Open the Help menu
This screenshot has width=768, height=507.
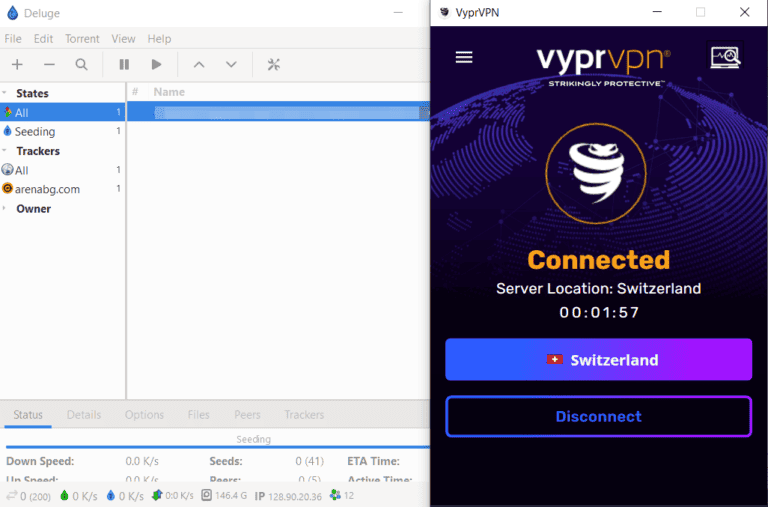[x=159, y=39]
